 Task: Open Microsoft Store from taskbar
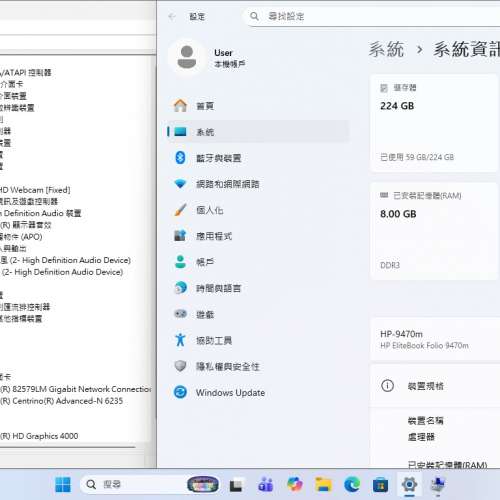[x=381, y=485]
